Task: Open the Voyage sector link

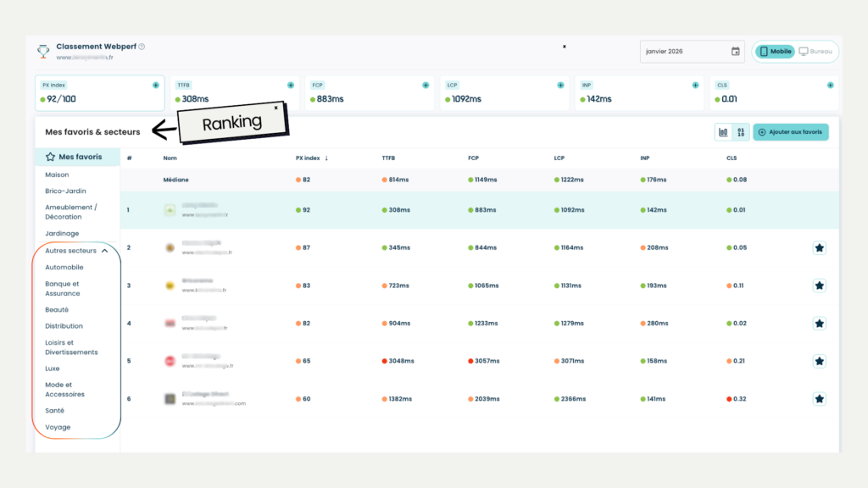Action: (x=58, y=427)
